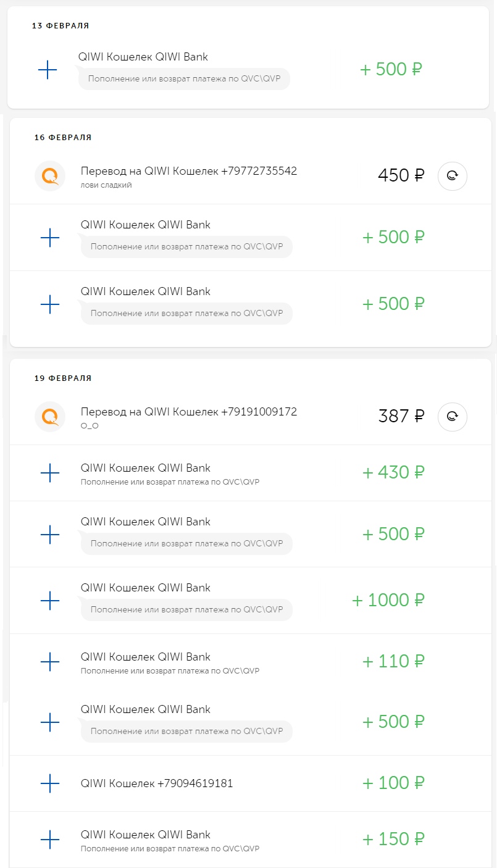Open transfer to QIWI wallet +79191009172

[188, 412]
